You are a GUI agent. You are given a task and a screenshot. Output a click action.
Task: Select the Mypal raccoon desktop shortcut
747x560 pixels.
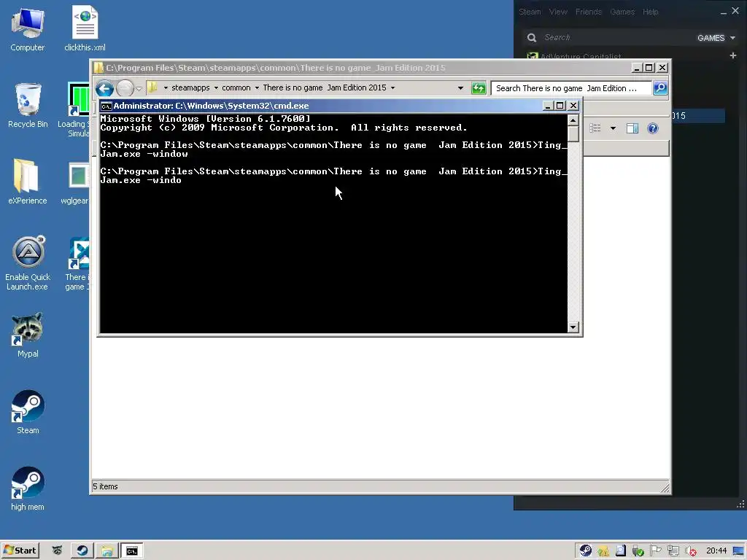coord(28,335)
